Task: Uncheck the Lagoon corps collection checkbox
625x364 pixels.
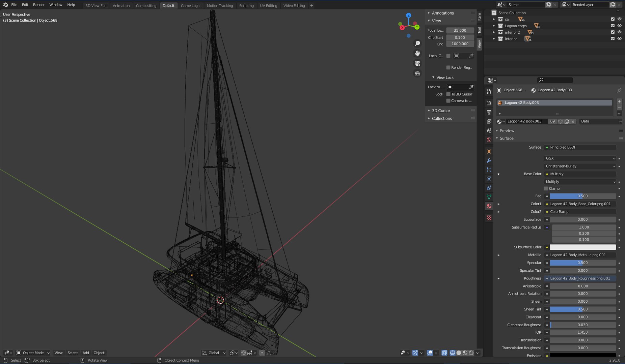Action: click(613, 26)
